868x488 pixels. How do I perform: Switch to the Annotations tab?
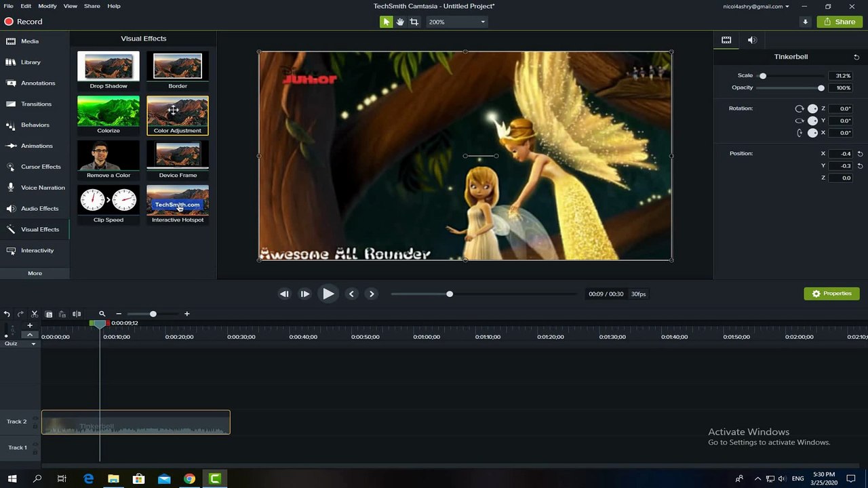pos(35,83)
